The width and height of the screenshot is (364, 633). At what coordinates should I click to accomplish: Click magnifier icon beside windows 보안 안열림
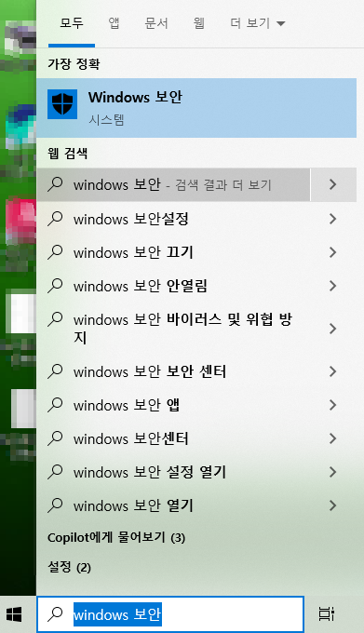[55, 286]
